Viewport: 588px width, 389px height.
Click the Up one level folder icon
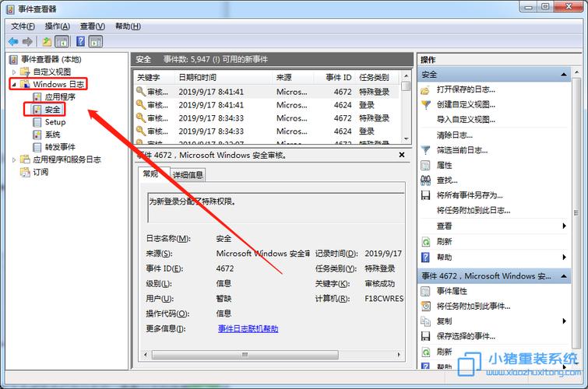(x=47, y=41)
